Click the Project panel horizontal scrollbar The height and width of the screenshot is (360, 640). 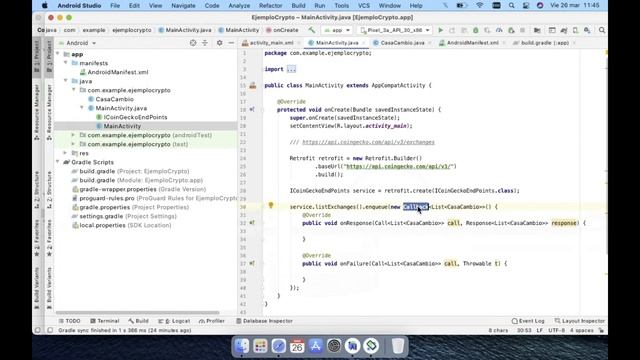click(x=139, y=313)
